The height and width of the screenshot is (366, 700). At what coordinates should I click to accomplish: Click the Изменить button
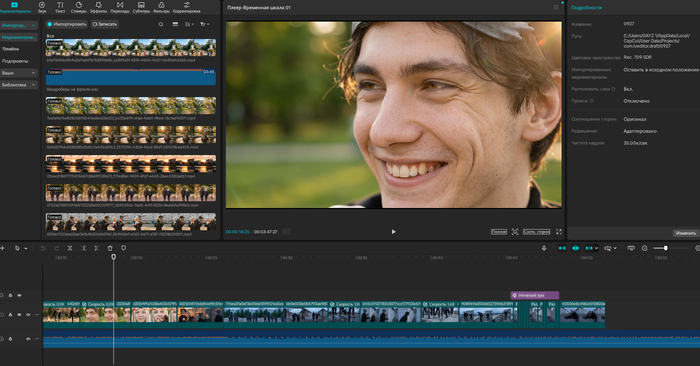pyautogui.click(x=685, y=233)
